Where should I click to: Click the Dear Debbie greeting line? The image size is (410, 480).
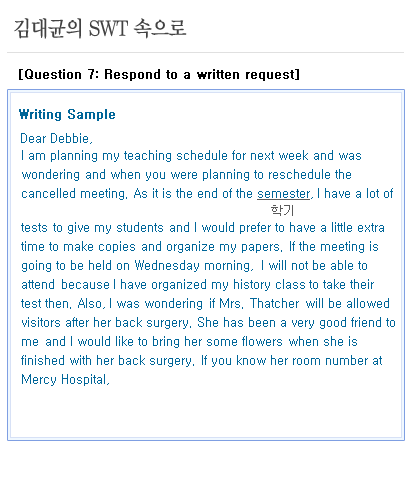(x=56, y=138)
